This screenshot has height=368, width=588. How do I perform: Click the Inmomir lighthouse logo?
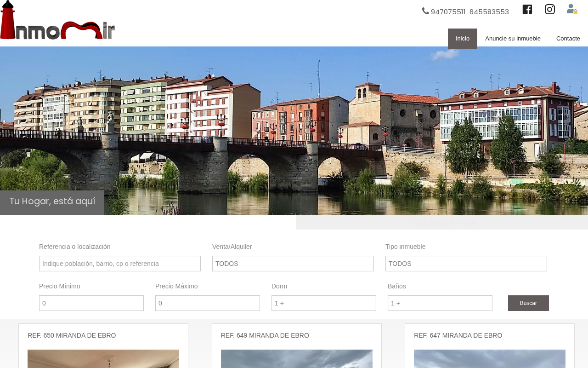pyautogui.click(x=57, y=20)
